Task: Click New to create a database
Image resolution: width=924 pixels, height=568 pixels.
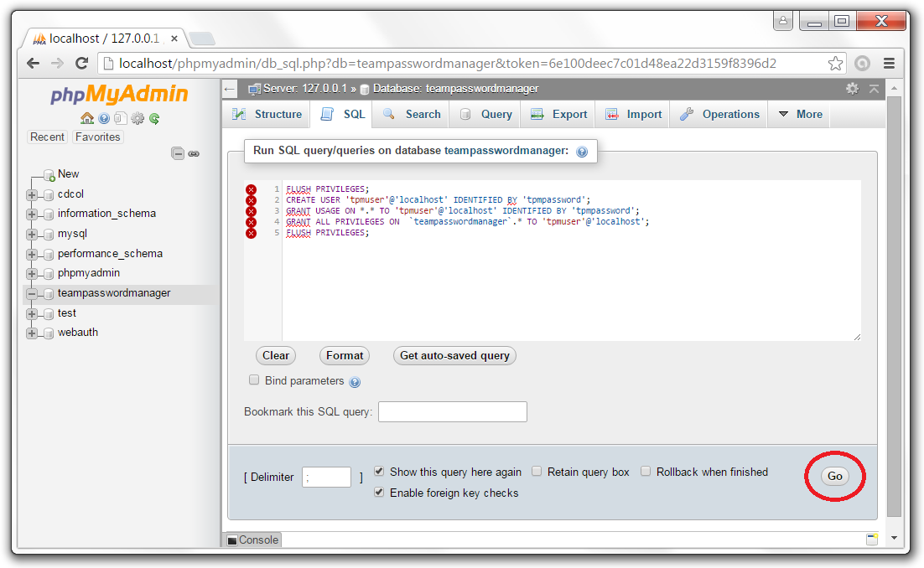Action: coord(69,174)
